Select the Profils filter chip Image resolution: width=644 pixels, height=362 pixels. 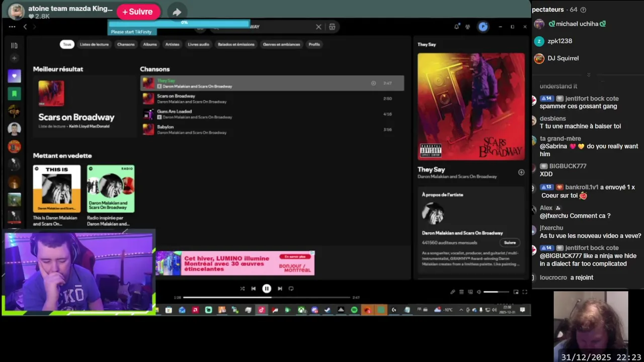point(314,44)
